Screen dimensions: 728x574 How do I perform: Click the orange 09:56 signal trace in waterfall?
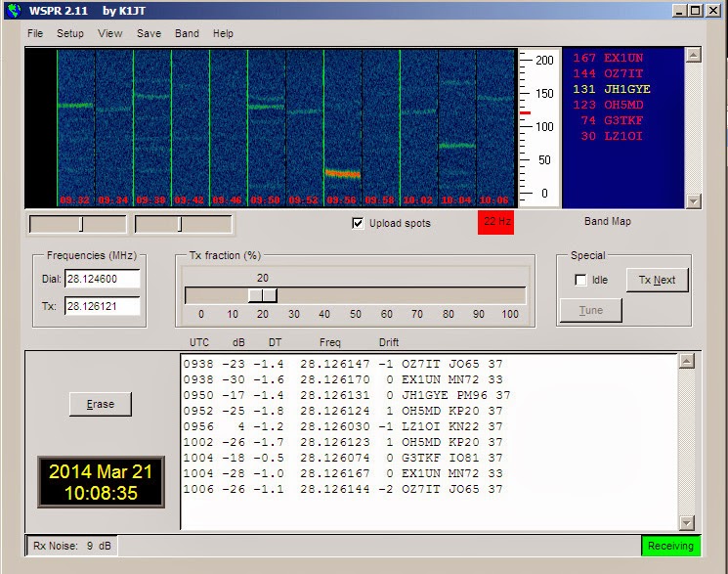click(343, 173)
